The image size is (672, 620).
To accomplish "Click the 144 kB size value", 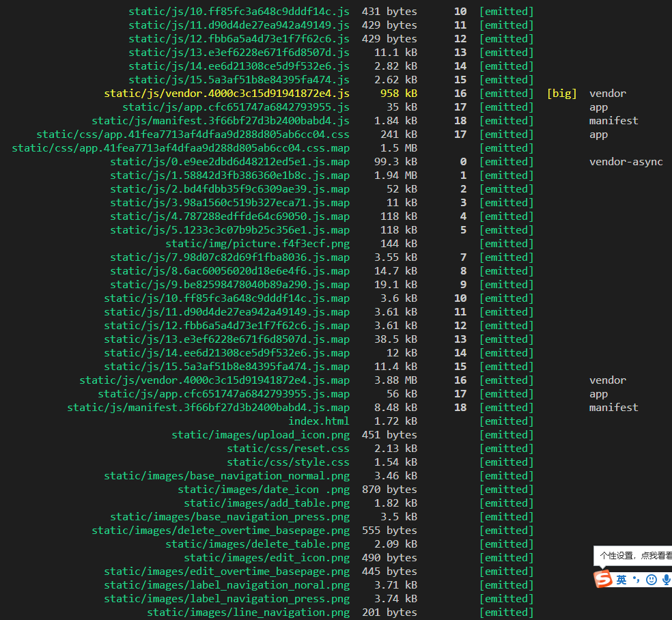I will 399,244.
